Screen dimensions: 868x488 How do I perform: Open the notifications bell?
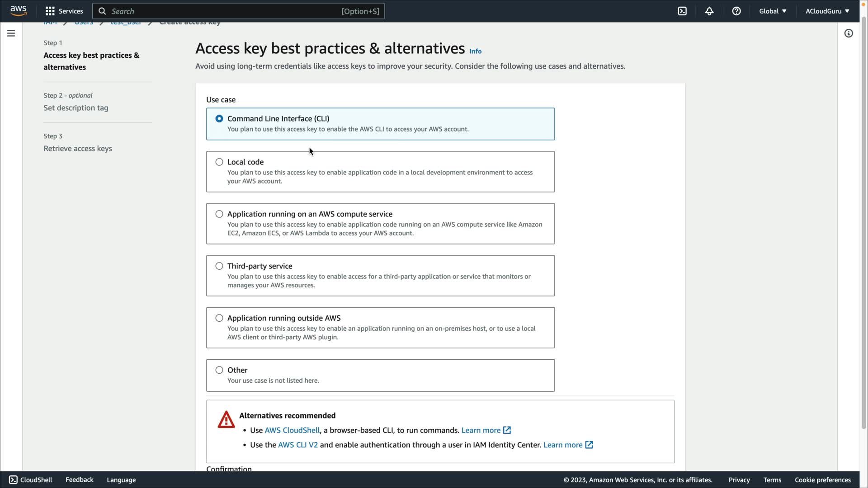pos(709,11)
